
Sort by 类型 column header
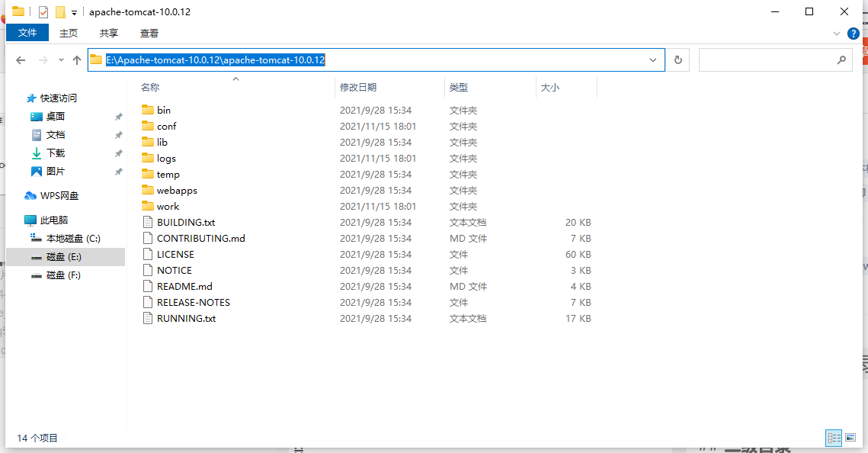click(x=458, y=87)
